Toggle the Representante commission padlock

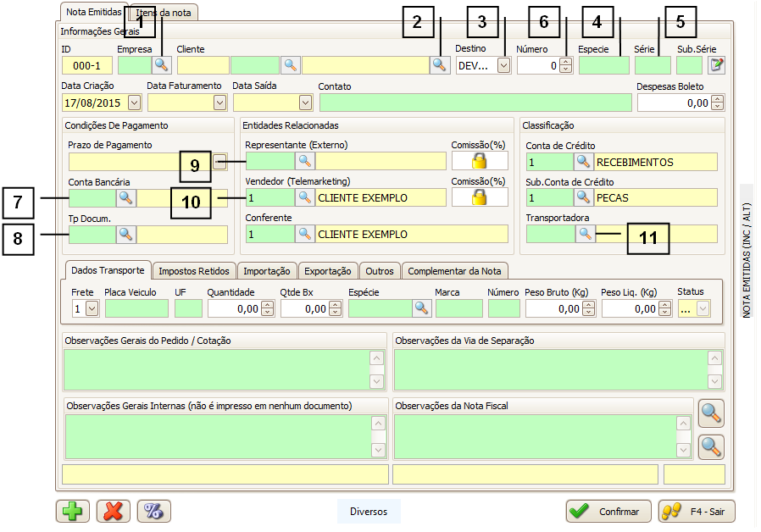480,161
